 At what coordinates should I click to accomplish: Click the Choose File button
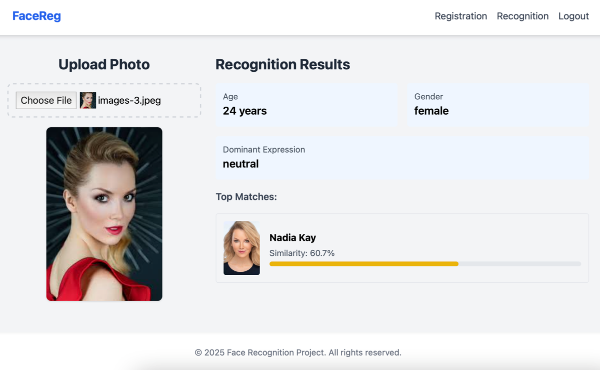tap(46, 100)
